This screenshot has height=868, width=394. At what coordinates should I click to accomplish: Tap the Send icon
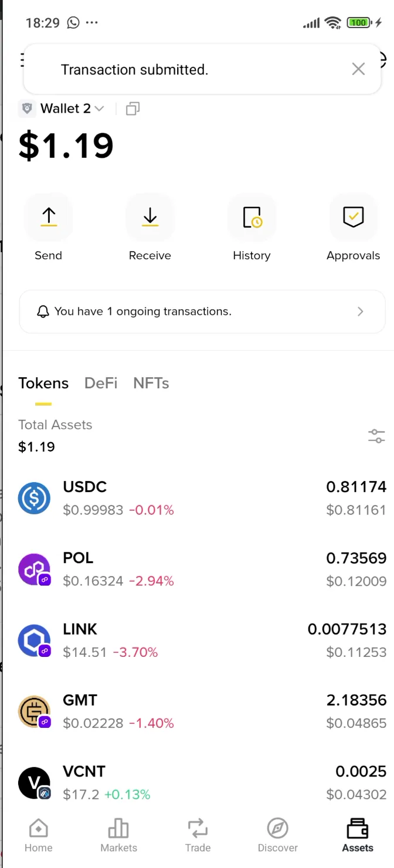pyautogui.click(x=48, y=218)
